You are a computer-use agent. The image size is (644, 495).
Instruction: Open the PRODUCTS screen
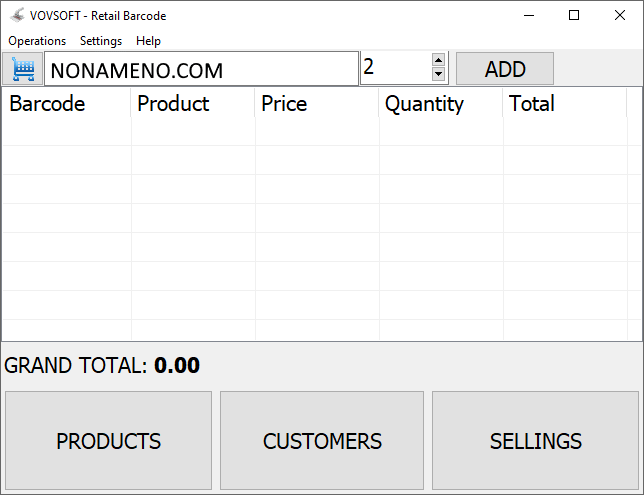pyautogui.click(x=109, y=441)
